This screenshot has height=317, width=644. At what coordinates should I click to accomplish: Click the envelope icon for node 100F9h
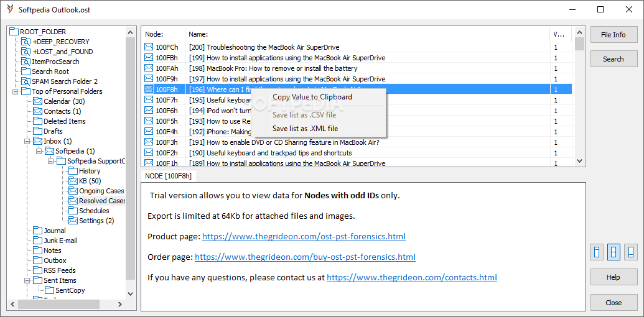149,79
